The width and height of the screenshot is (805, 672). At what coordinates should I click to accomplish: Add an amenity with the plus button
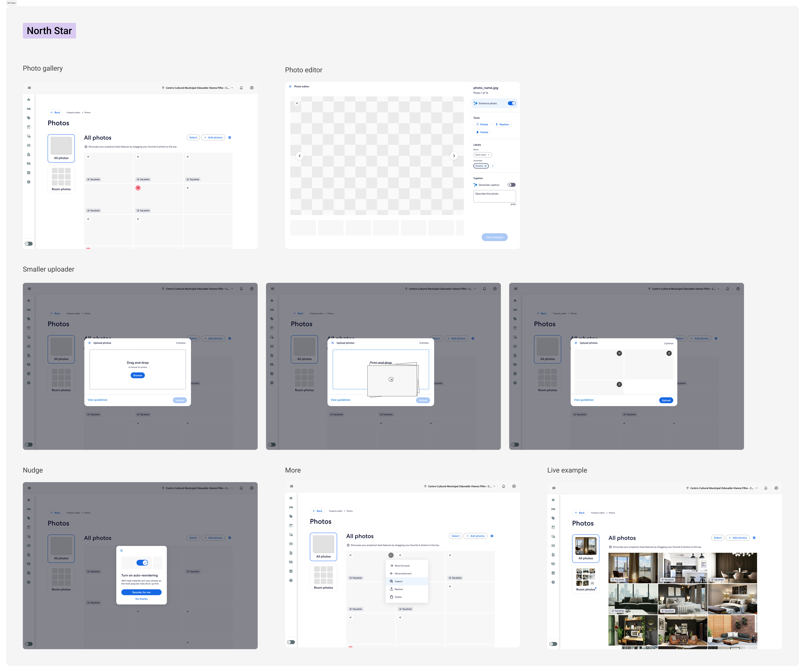[493, 166]
